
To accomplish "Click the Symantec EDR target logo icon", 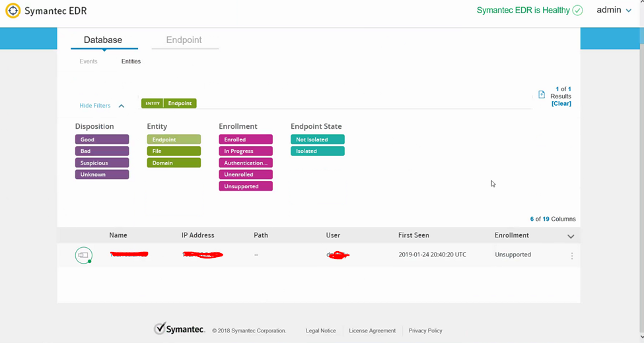I will (x=13, y=11).
